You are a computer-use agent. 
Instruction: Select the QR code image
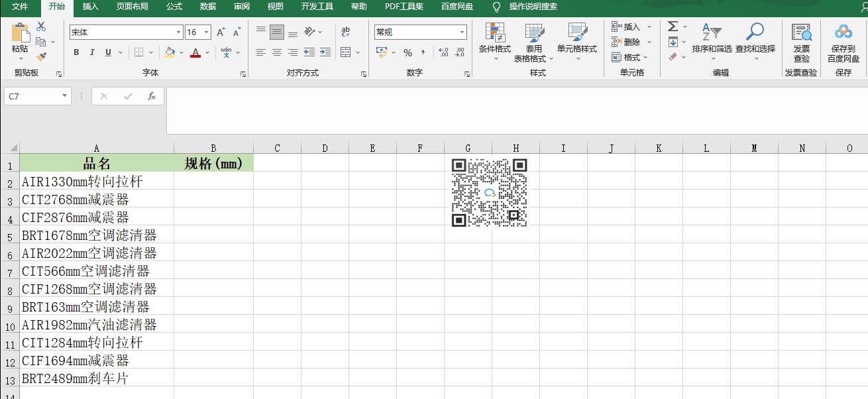point(490,193)
